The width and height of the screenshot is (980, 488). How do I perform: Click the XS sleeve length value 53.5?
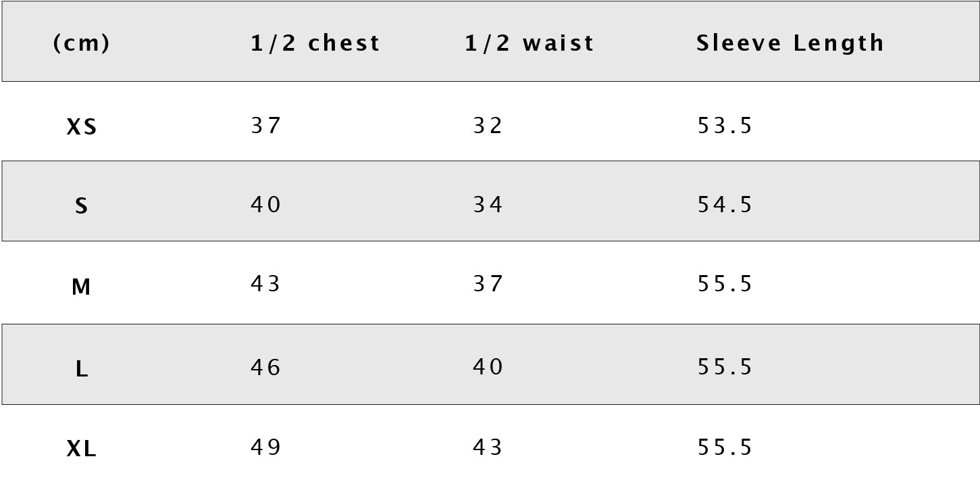click(725, 126)
